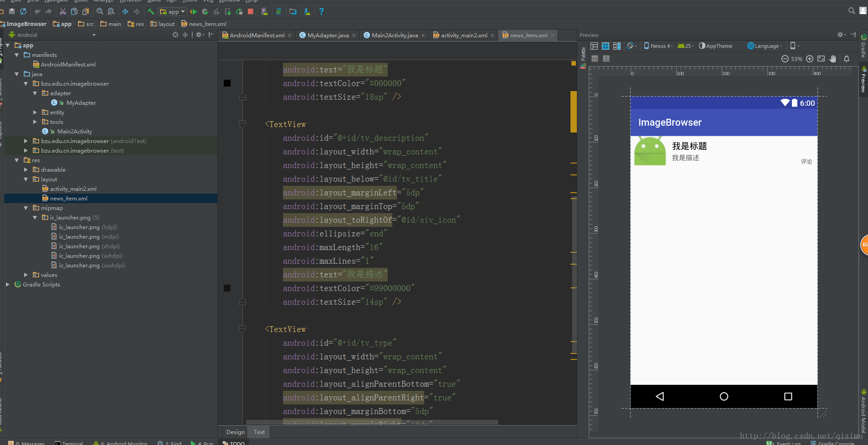Click the preview notifications bell icon
Viewport: 868px width, 445px height.
pyautogui.click(x=847, y=59)
